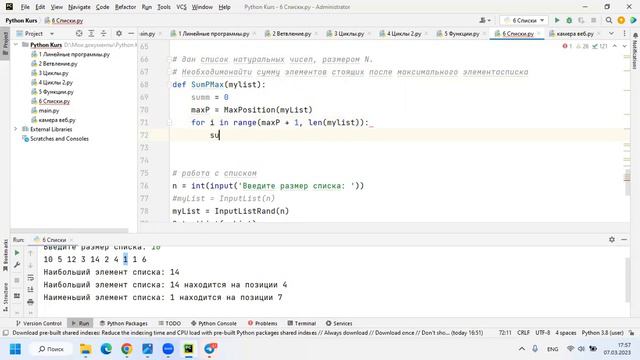Image resolution: width=640 pixels, height=360 pixels.
Task: Click Python 3.8 interpreter in status bar
Action: click(x=602, y=333)
